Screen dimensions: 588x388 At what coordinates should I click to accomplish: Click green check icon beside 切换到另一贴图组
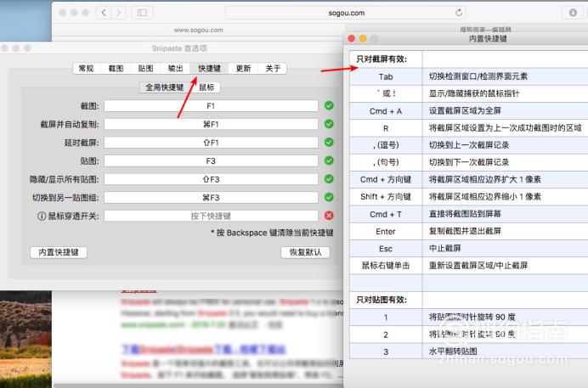[x=329, y=197]
